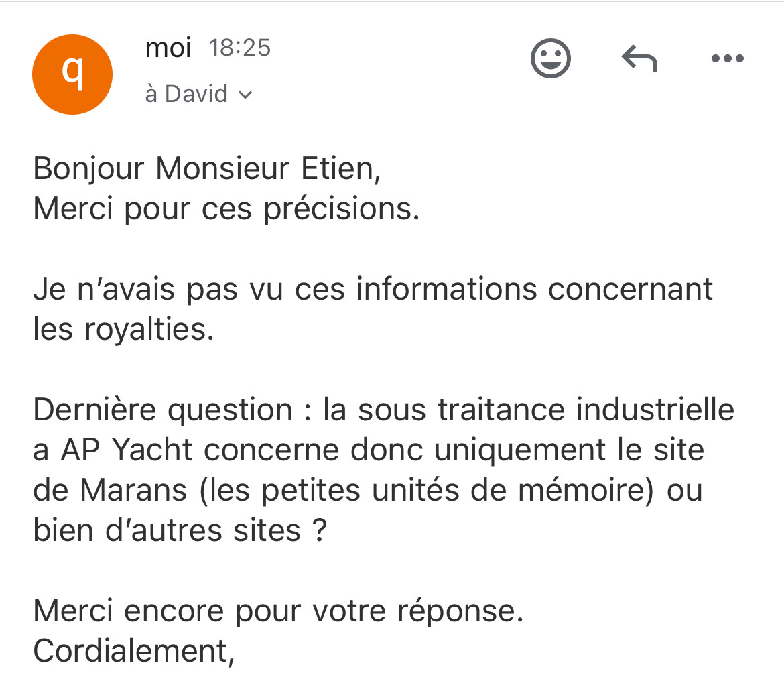The image size is (784, 677).
Task: Expand recipient details chevron next to David
Action: coord(245,95)
